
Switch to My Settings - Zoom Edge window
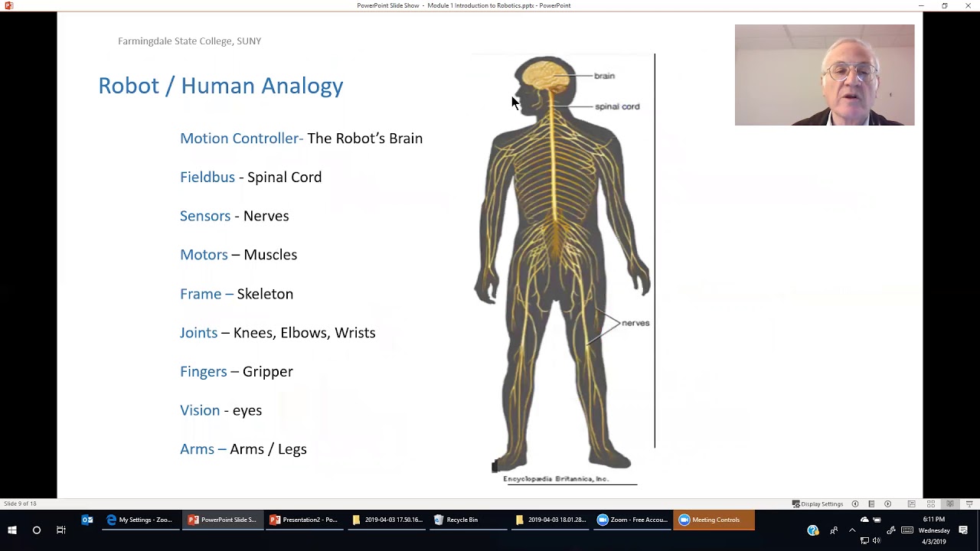pyautogui.click(x=139, y=520)
